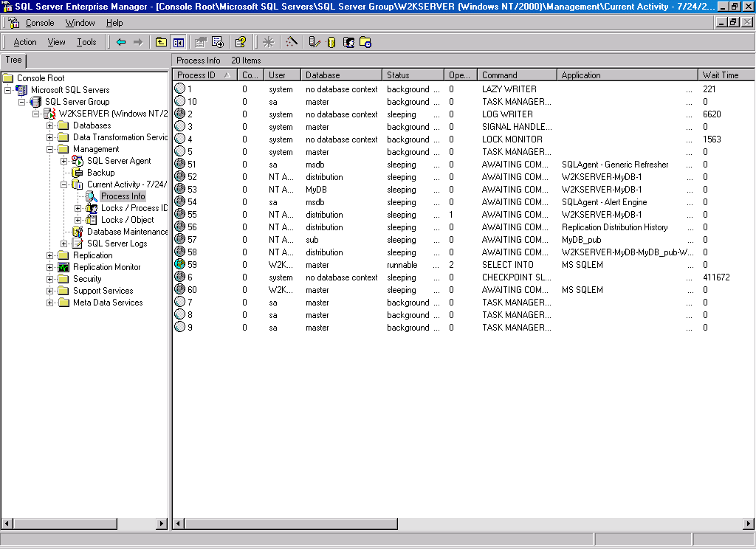
Task: Expand the Databases folder node
Action: (50, 125)
